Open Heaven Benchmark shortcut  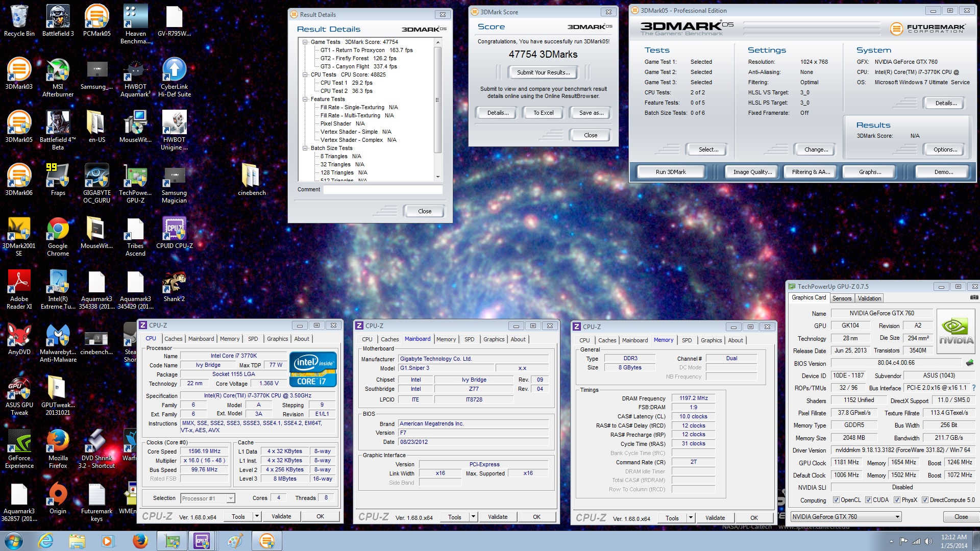135,24
